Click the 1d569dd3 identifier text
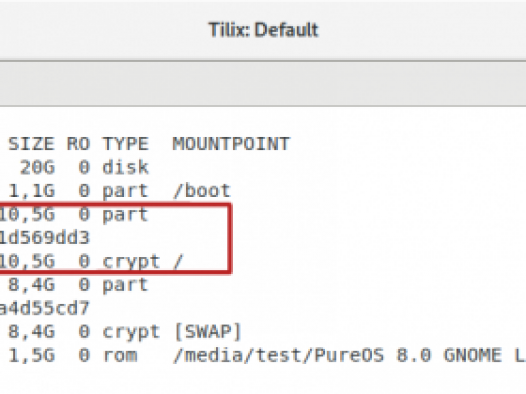 [44, 238]
